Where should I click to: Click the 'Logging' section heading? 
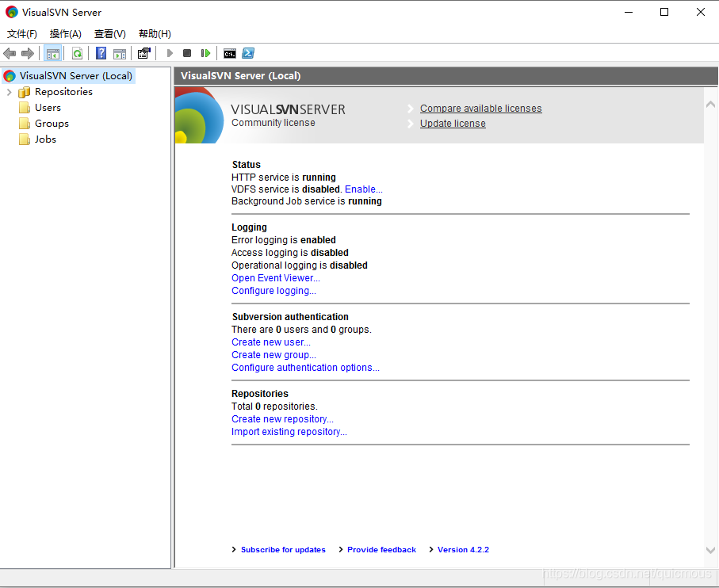(249, 227)
